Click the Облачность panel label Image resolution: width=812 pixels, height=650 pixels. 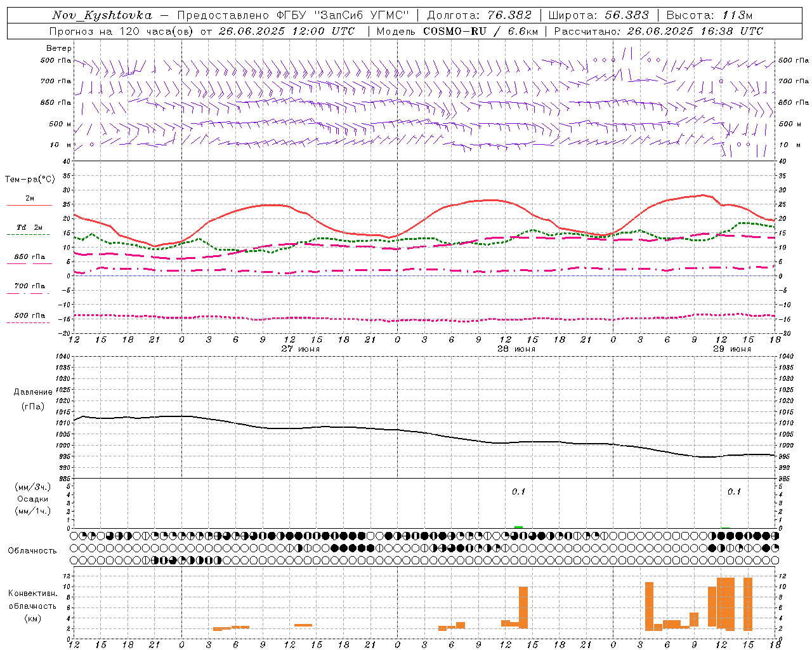32,551
